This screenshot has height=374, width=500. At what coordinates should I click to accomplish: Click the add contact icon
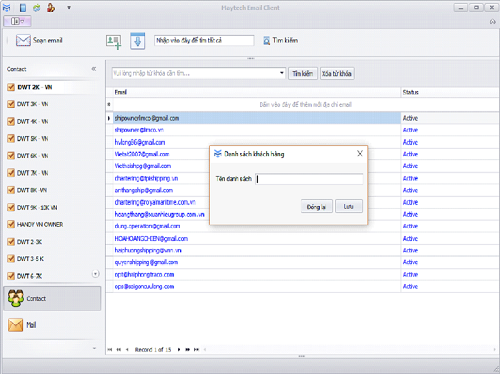coord(113,42)
